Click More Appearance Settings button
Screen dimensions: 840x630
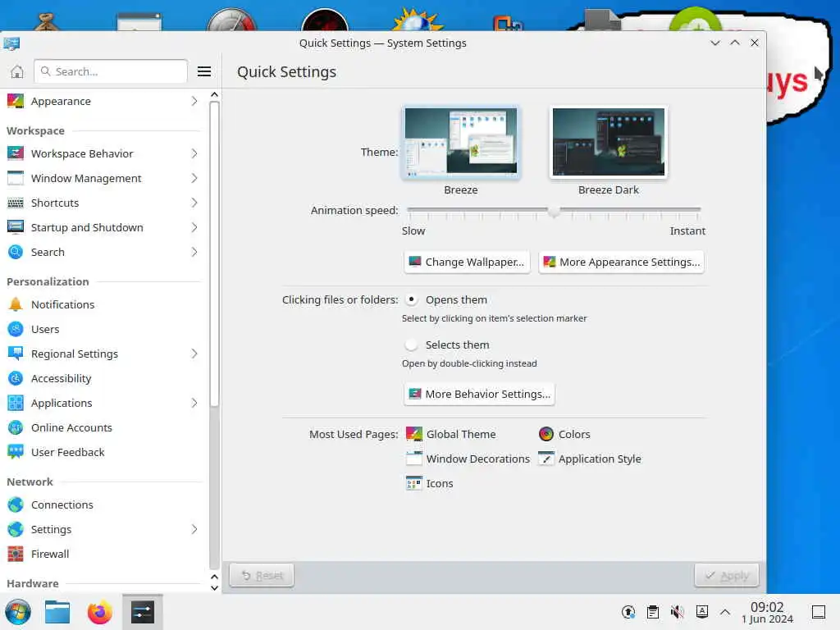(622, 262)
